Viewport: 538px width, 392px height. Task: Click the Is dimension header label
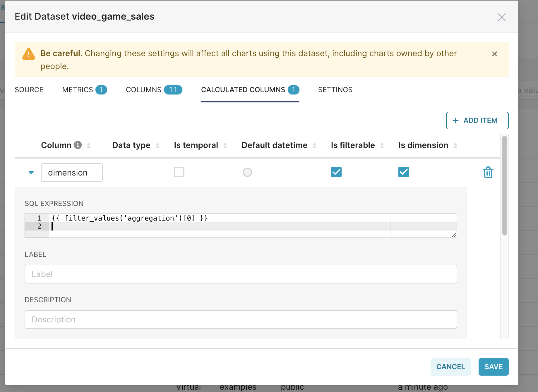(x=423, y=145)
